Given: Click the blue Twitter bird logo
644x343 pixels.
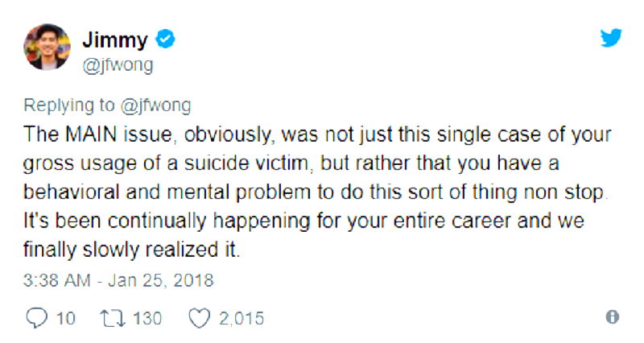Looking at the screenshot, I should coord(611,37).
